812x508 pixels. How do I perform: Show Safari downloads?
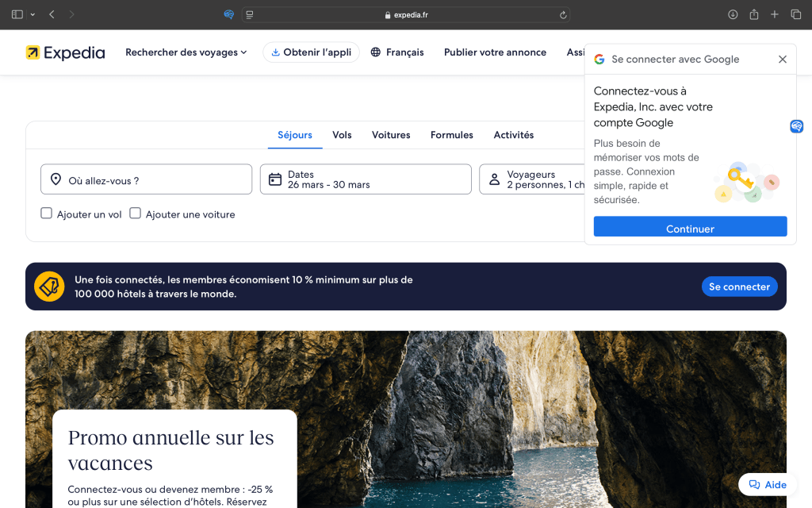pos(733,14)
